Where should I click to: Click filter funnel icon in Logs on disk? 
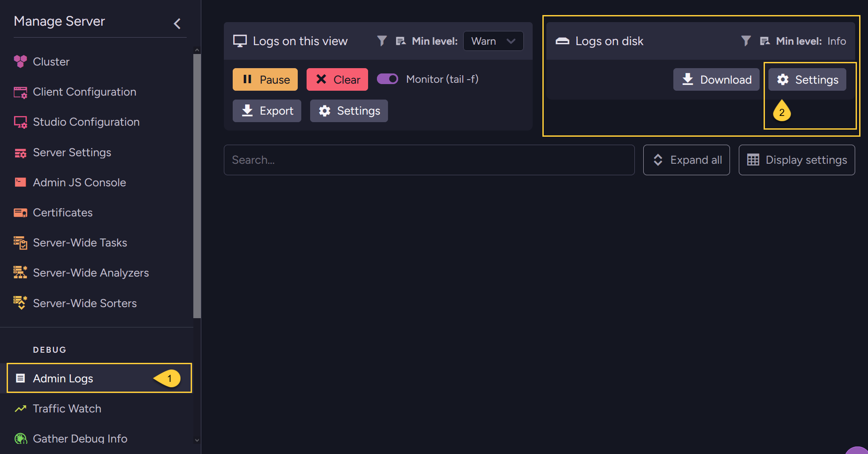746,41
